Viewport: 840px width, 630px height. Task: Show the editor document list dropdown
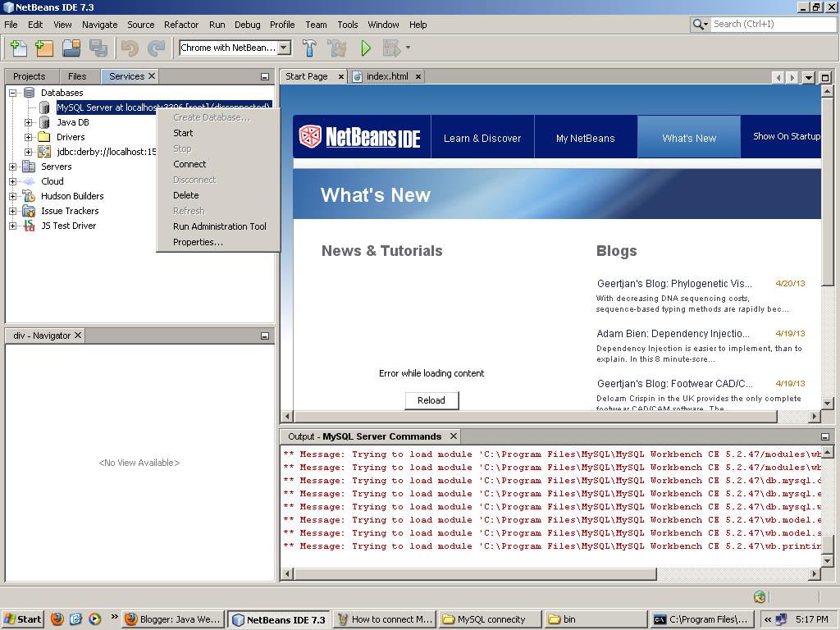pyautogui.click(x=808, y=77)
